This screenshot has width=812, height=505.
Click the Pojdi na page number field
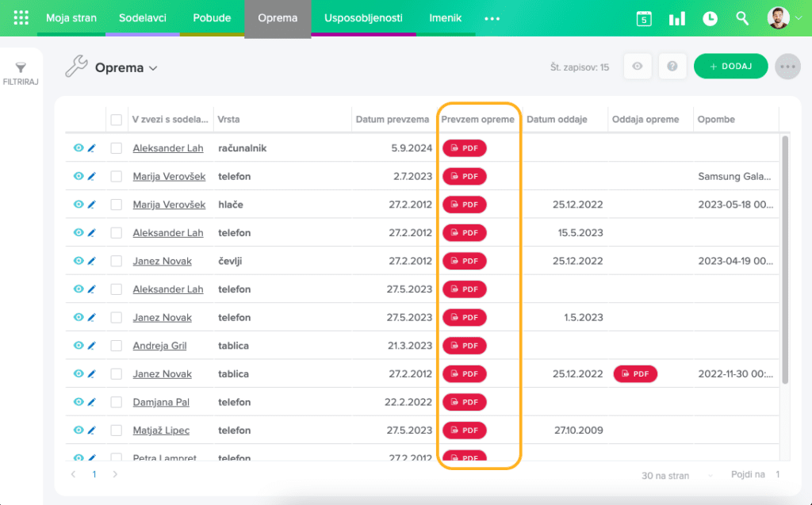pyautogui.click(x=778, y=475)
